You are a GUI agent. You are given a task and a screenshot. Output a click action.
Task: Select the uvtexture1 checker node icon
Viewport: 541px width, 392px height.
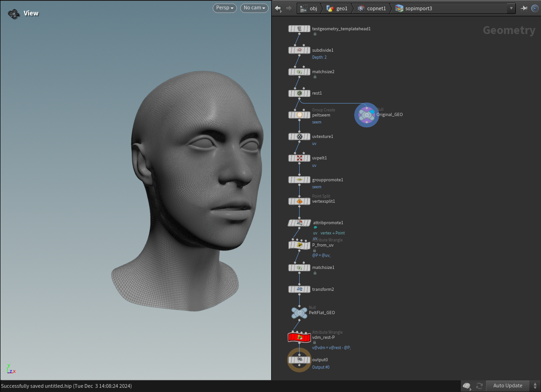300,137
